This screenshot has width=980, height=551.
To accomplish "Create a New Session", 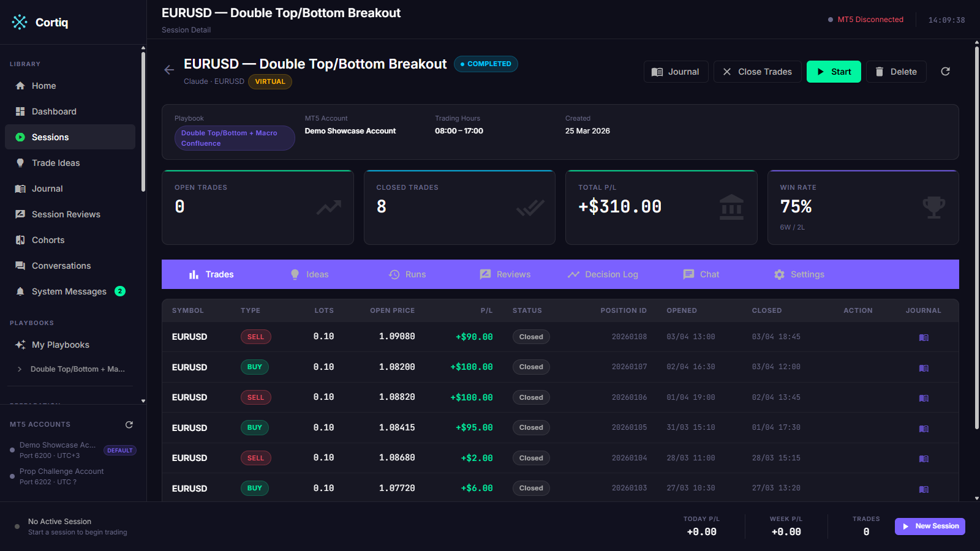I will (x=930, y=527).
